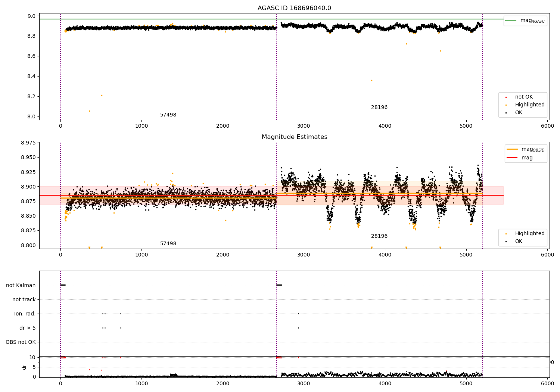The image size is (560, 392).
Task: Click "Highlighted" legend entry in top plot
Action: click(x=530, y=105)
